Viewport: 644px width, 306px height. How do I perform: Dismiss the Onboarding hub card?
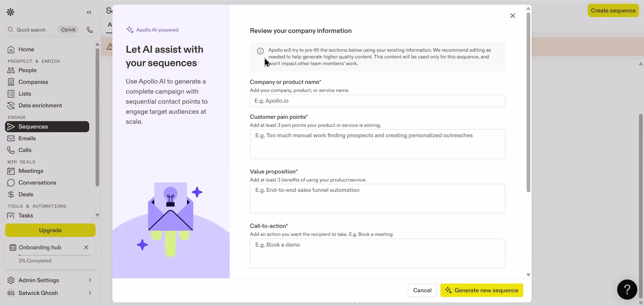pos(86,247)
